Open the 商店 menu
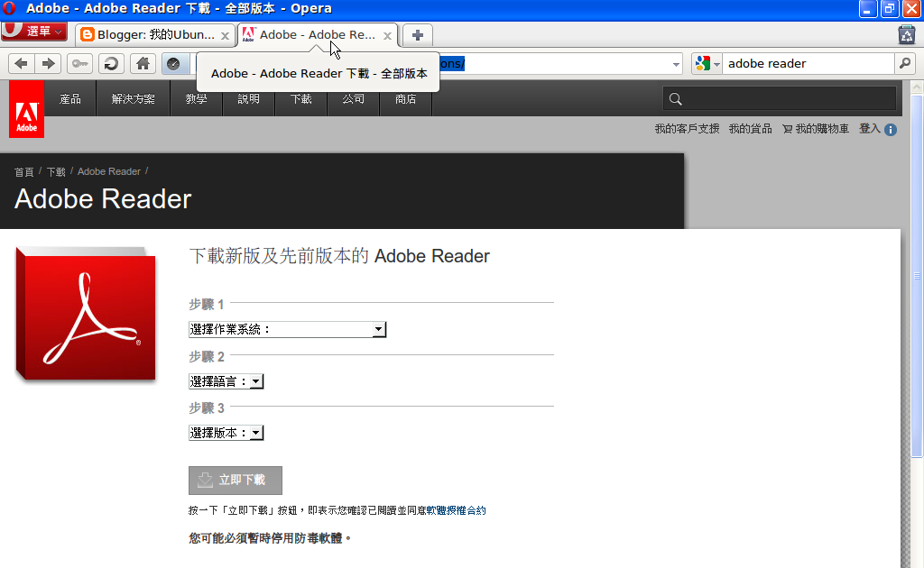 pyautogui.click(x=406, y=99)
